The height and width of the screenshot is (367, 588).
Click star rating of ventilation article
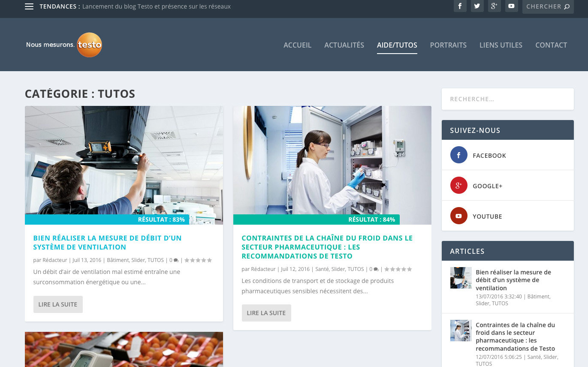(x=198, y=260)
